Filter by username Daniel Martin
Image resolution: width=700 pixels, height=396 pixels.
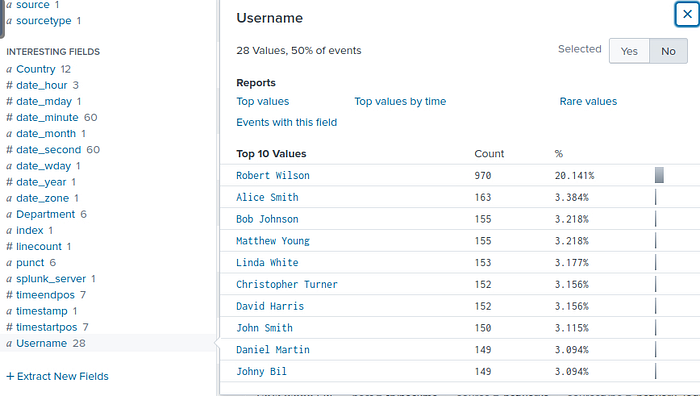click(273, 350)
